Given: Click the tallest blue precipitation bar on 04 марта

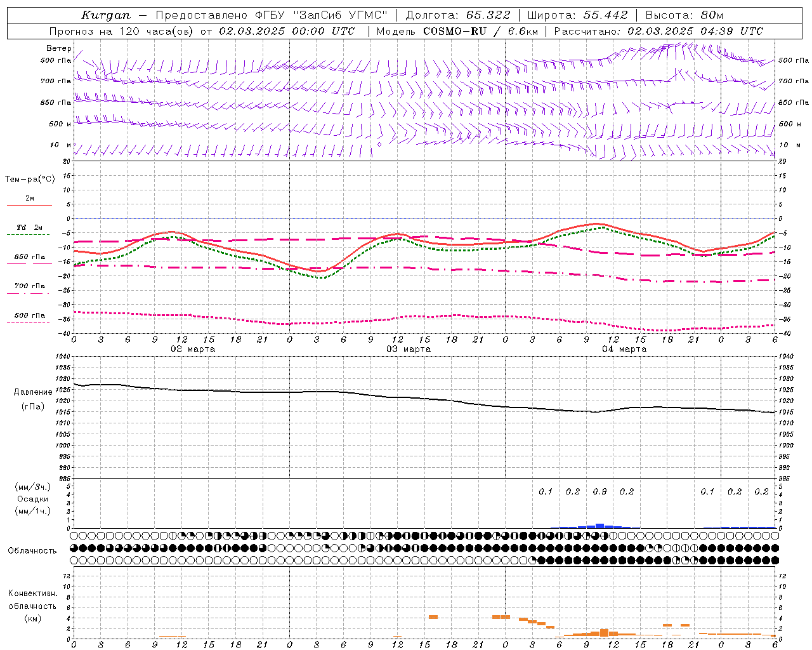Looking at the screenshot, I should pyautogui.click(x=599, y=526).
